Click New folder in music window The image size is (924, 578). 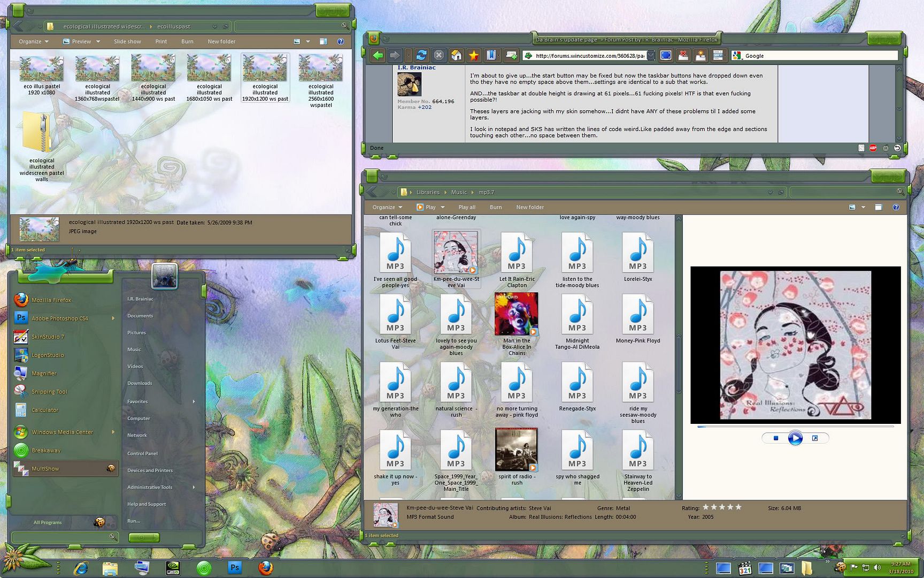530,207
